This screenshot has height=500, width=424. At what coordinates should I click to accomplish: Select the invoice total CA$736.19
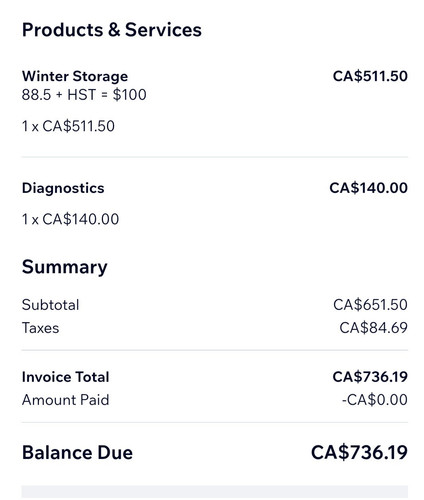tap(370, 377)
